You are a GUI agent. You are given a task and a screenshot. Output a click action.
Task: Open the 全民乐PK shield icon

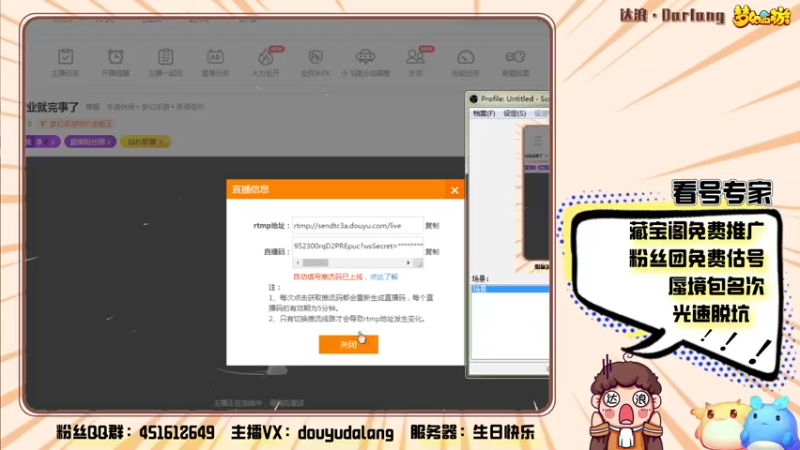pos(315,57)
